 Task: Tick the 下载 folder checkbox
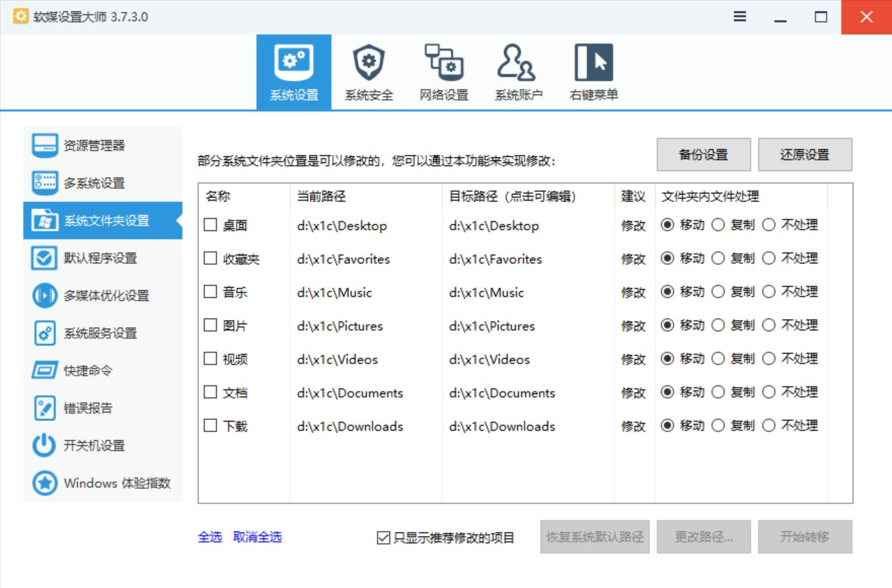[211, 426]
